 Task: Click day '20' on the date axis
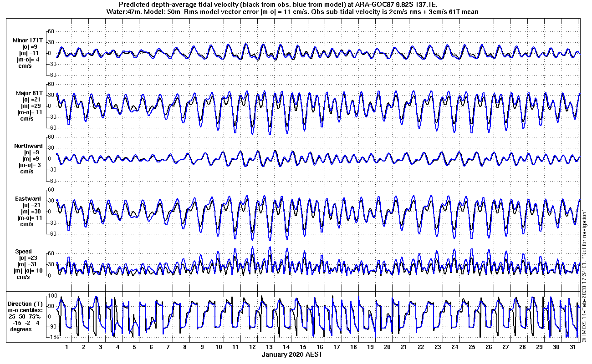pos(387,347)
